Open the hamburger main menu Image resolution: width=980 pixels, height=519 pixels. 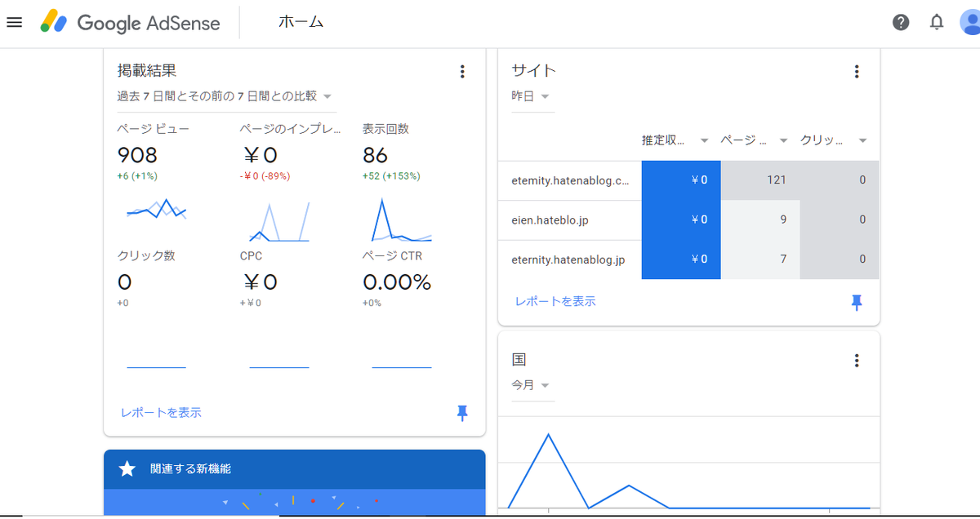pyautogui.click(x=14, y=22)
